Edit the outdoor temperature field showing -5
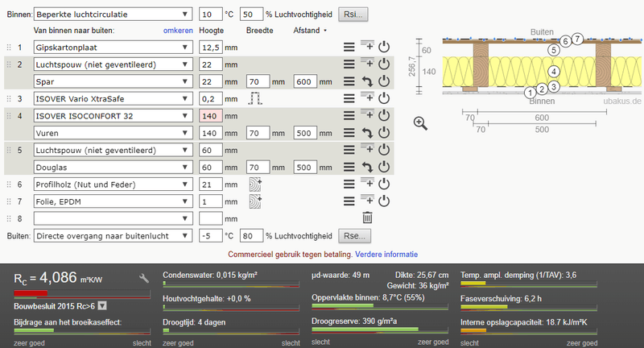This screenshot has height=348, width=644. (211, 236)
